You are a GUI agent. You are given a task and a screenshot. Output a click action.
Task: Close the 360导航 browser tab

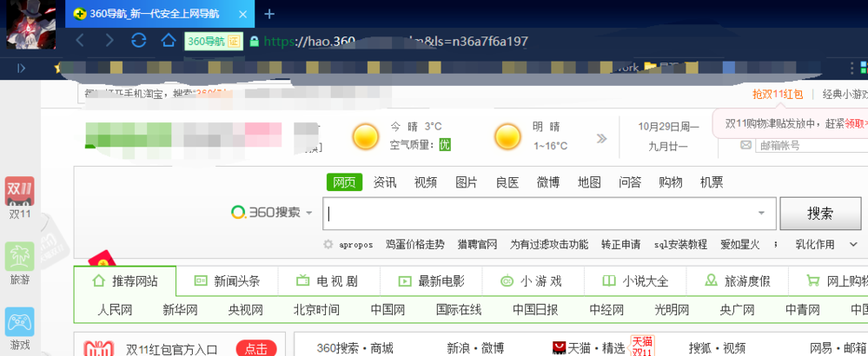click(242, 14)
